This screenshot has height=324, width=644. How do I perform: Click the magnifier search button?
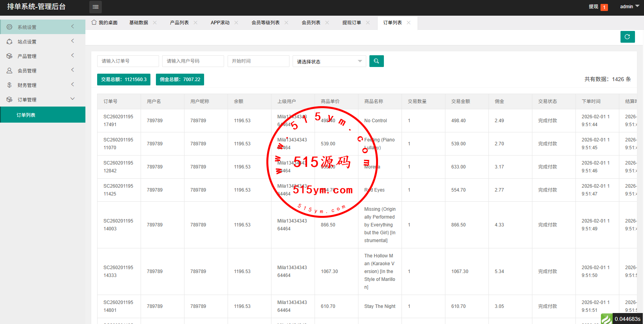[376, 61]
